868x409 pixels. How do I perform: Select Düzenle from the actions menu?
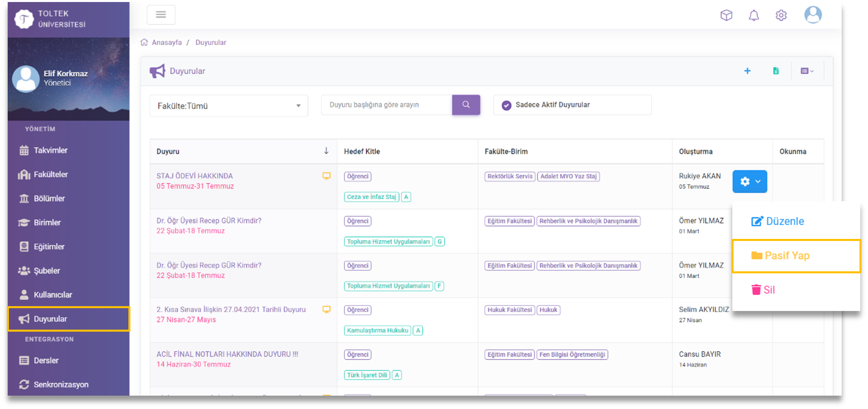(x=778, y=222)
